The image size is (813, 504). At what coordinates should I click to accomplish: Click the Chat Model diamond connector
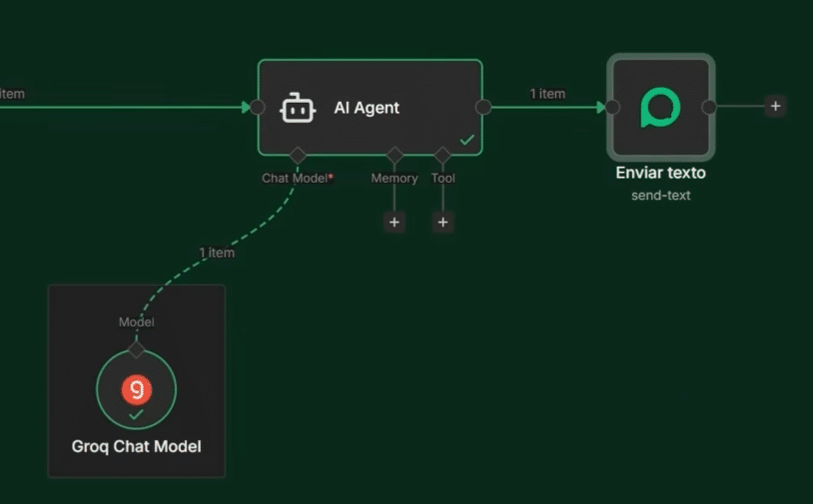coord(298,155)
